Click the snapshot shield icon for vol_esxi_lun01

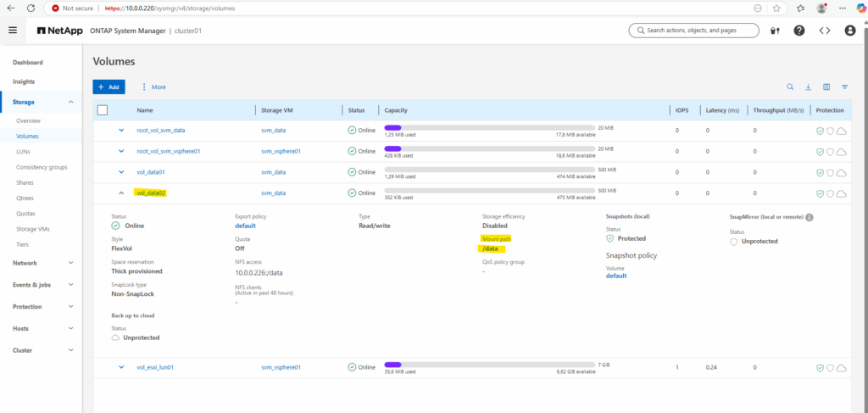pos(821,367)
